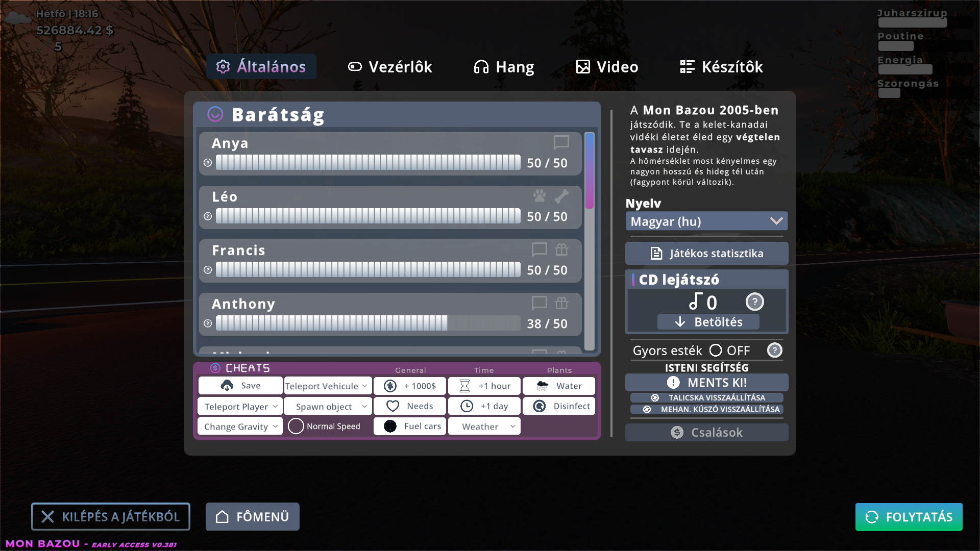Click info icon beside Anthony's friendship bar

[x=208, y=323]
